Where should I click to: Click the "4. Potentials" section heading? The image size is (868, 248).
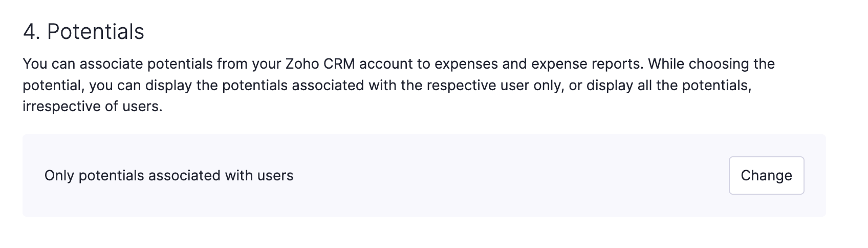pos(83,32)
